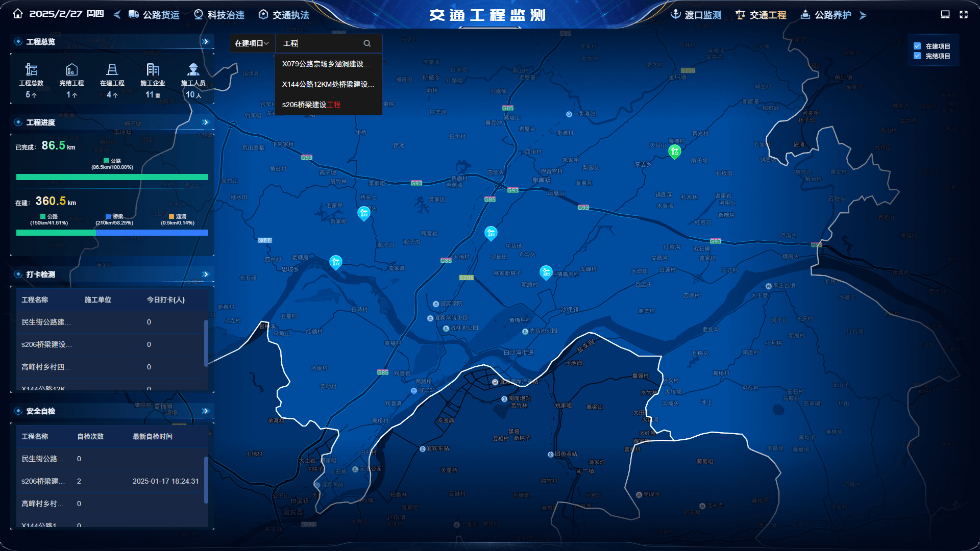
Task: Click the home icon in top bar
Action: tap(18, 14)
